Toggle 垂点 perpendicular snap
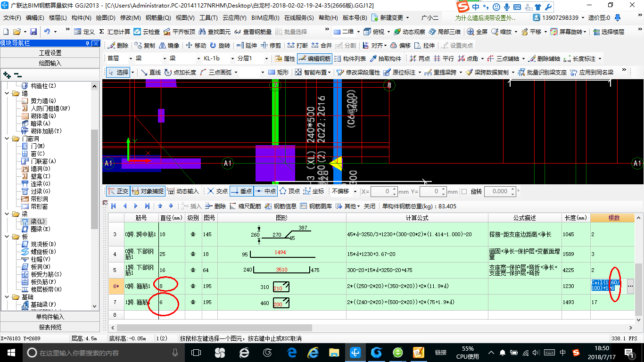 [x=241, y=191]
